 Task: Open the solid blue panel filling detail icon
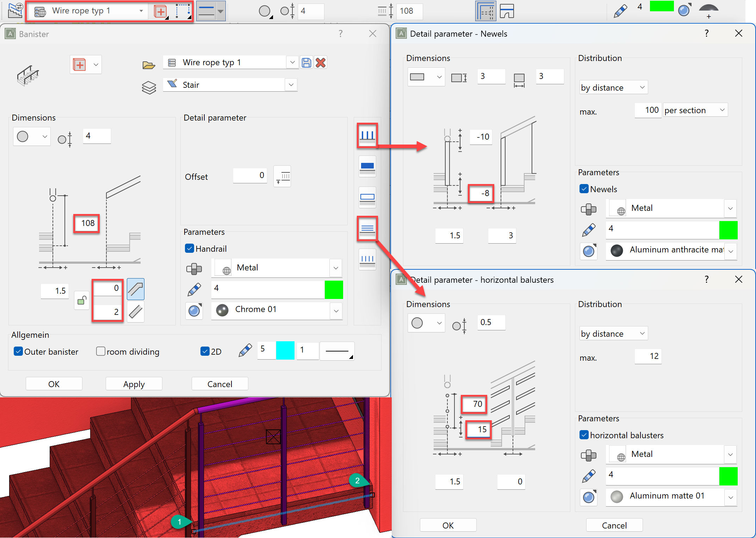[367, 166]
